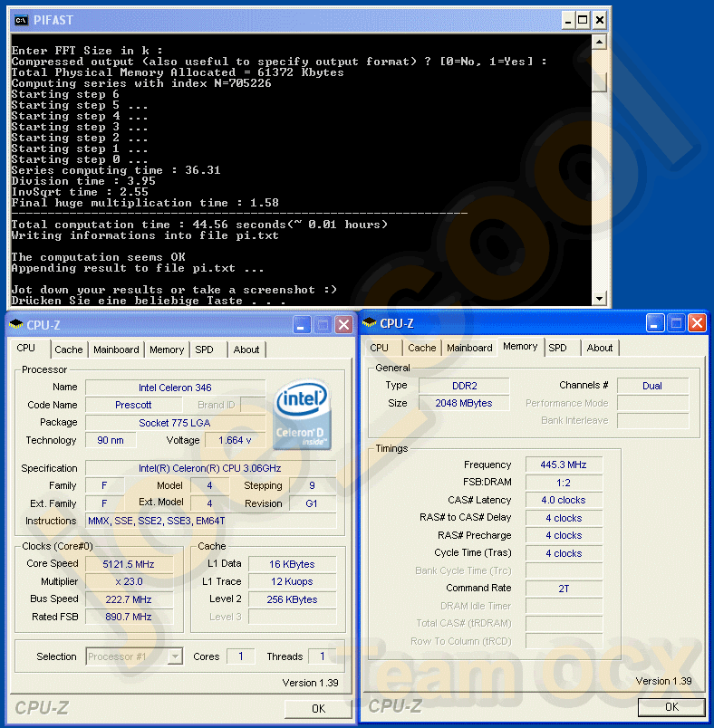Click memory Frequency value 445.3 MHz
Screen dimensions: 714x728
pyautogui.click(x=564, y=465)
